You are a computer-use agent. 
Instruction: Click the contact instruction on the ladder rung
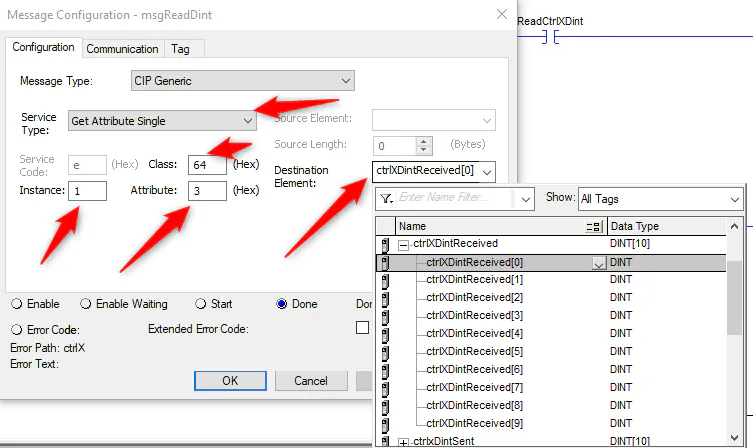[x=548, y=37]
